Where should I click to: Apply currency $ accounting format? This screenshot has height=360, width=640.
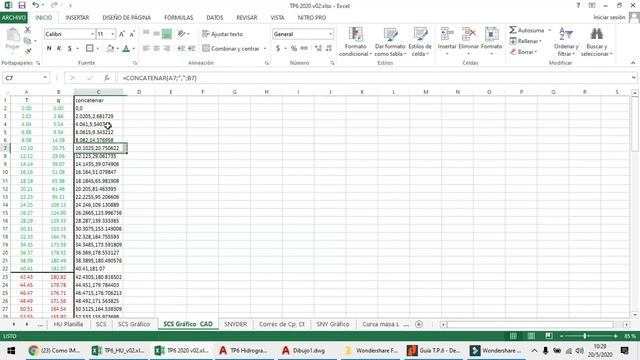(x=278, y=48)
